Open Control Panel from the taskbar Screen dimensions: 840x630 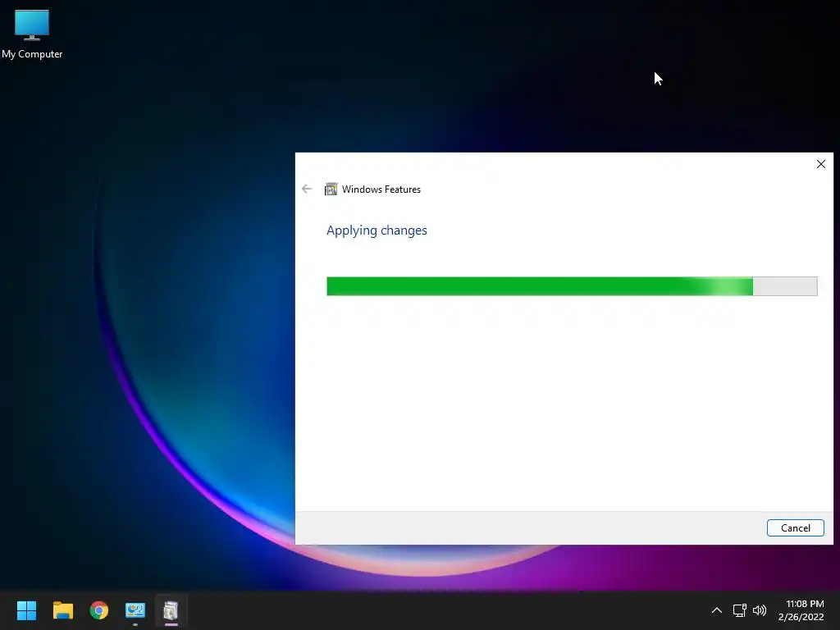pyautogui.click(x=135, y=610)
